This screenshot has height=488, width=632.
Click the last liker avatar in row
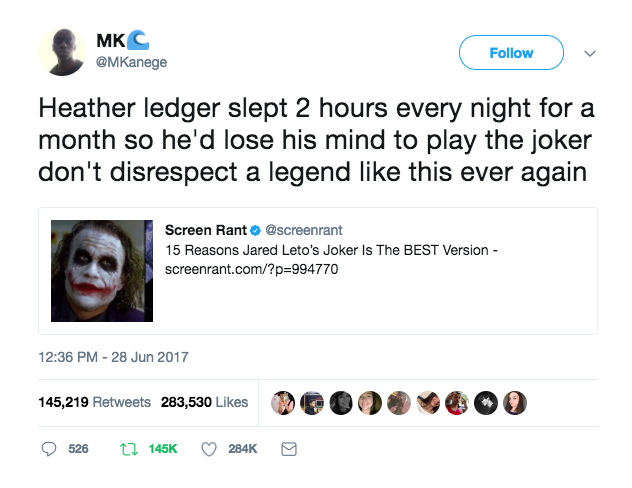516,402
